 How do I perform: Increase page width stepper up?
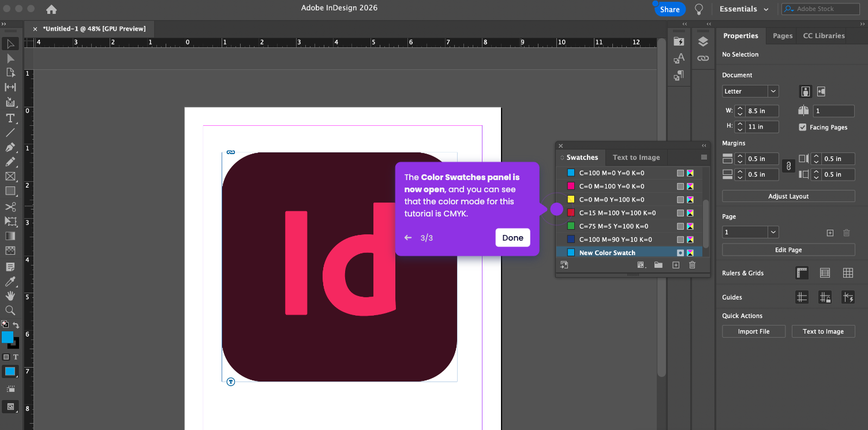[740, 108]
